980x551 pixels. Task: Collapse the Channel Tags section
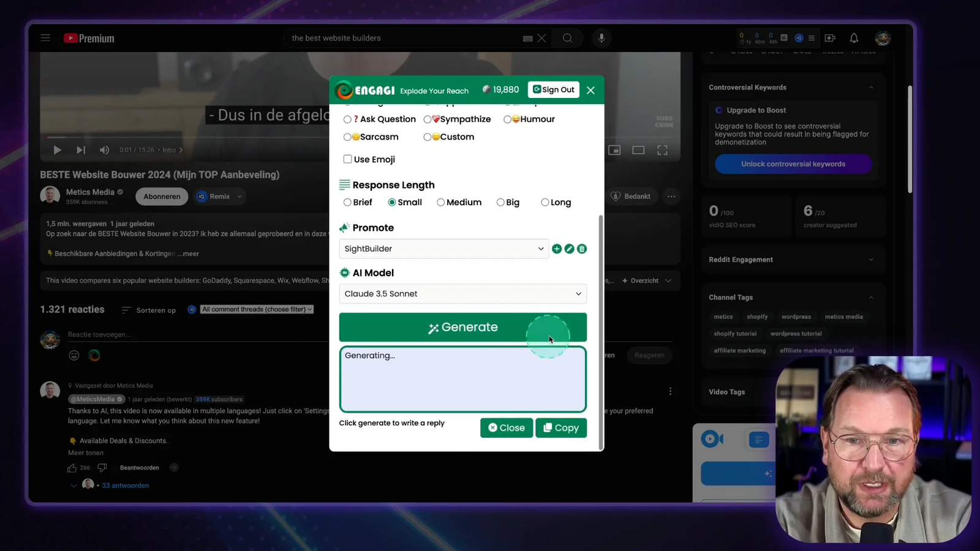(x=871, y=298)
